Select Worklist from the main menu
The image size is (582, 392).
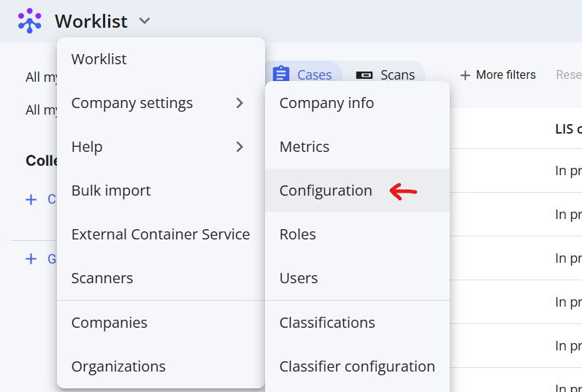point(99,59)
